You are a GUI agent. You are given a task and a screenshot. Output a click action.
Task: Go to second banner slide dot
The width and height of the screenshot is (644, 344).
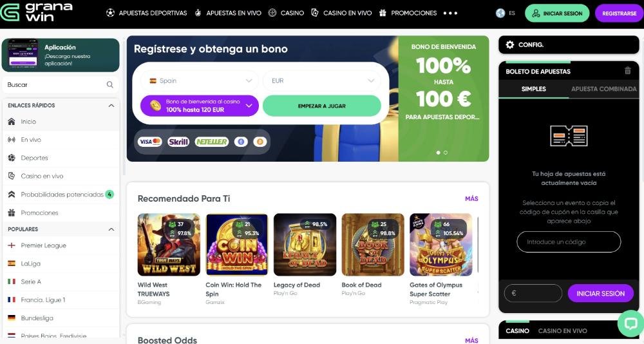(x=446, y=153)
